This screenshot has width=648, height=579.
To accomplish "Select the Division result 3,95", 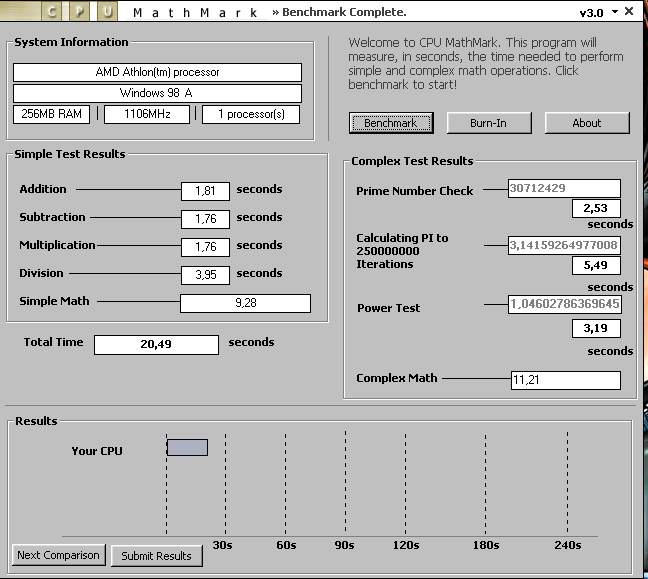I will [x=205, y=275].
